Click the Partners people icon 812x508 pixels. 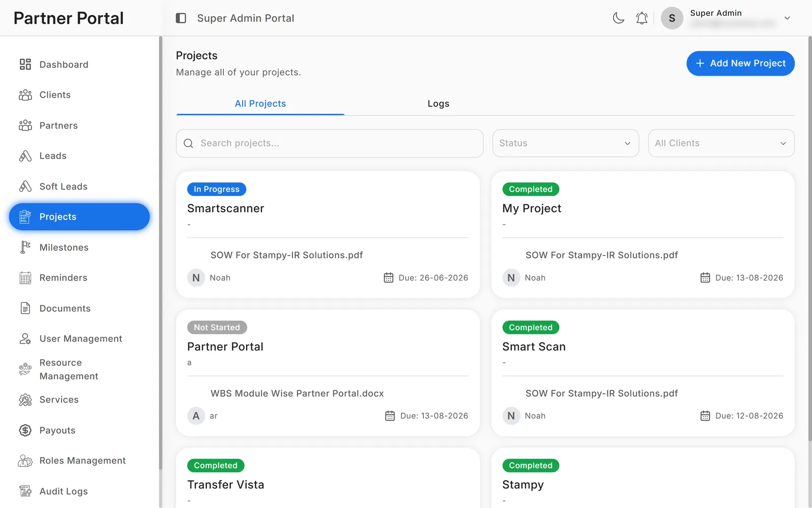tap(25, 125)
